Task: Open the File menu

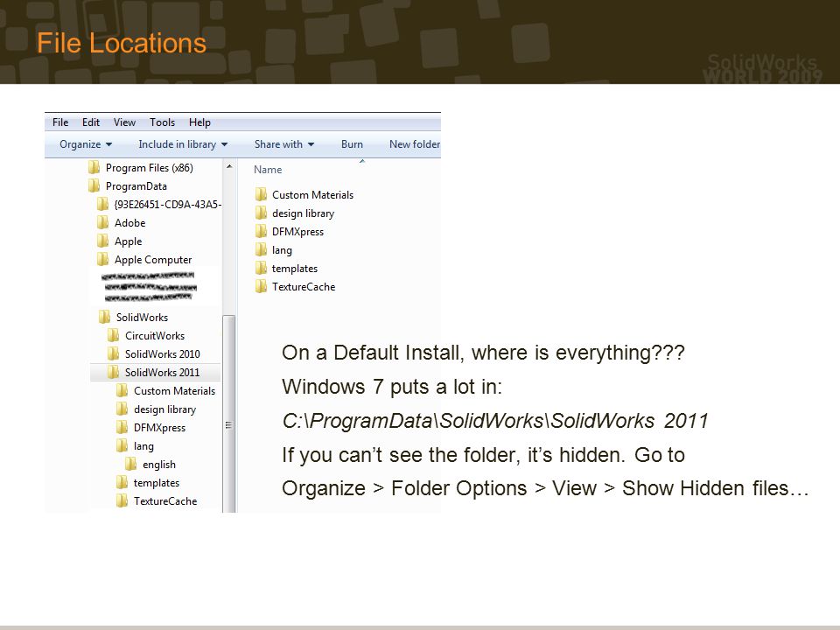Action: tap(60, 122)
